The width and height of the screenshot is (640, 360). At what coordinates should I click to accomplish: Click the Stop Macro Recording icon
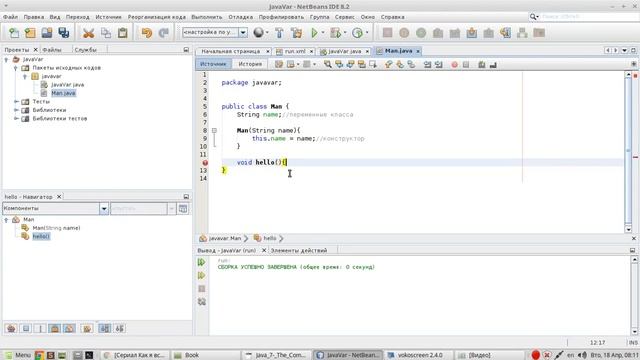coord(466,65)
